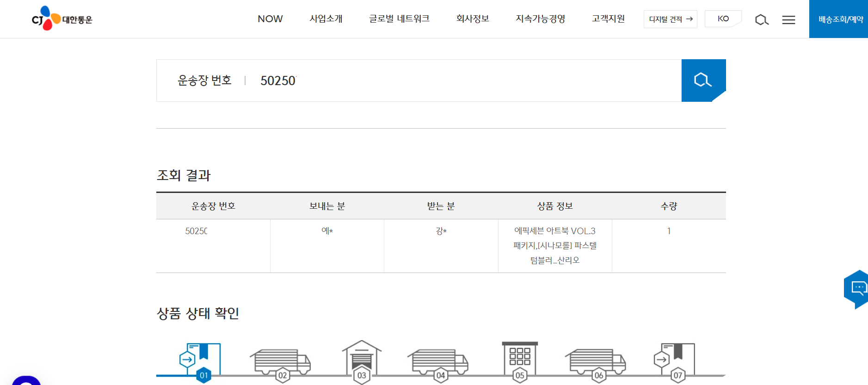Click the 디지털 견적 link

pos(670,19)
